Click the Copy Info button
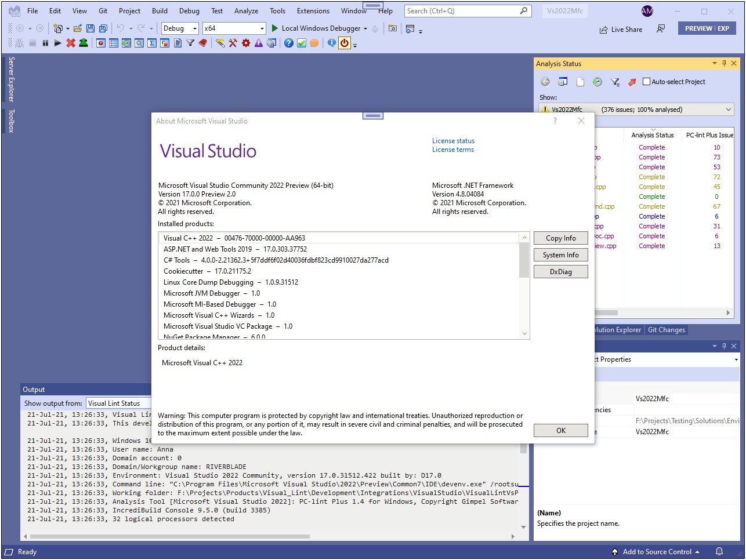 point(561,238)
